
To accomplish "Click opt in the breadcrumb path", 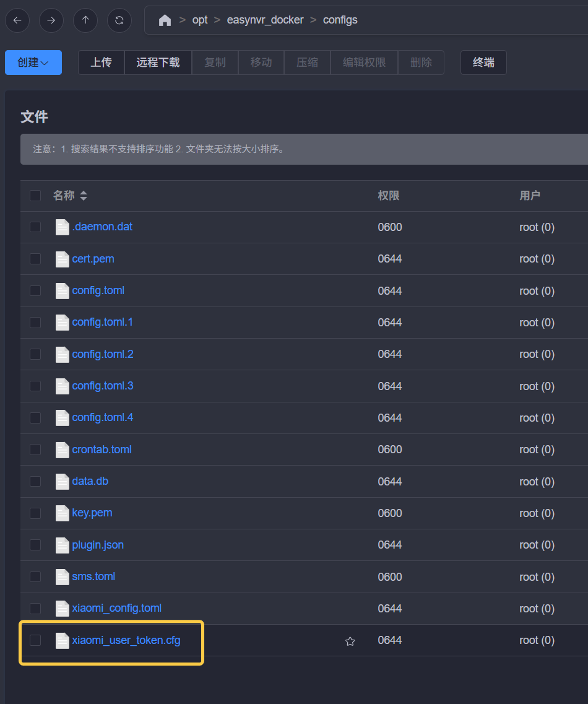I will pyautogui.click(x=200, y=20).
